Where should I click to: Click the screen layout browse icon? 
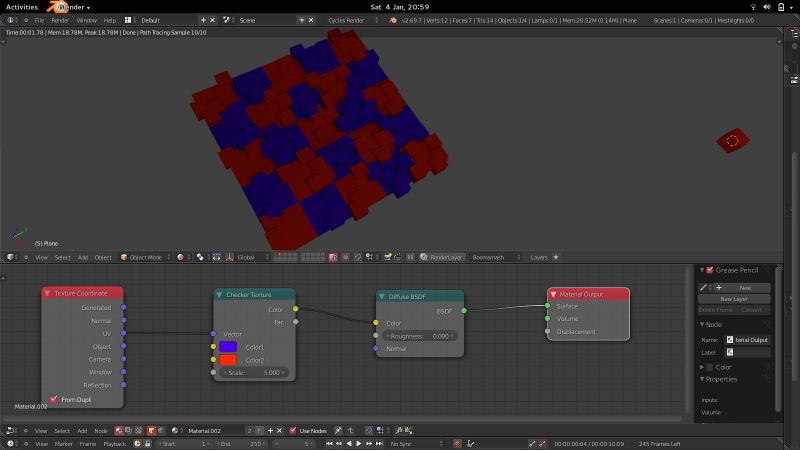click(x=128, y=20)
